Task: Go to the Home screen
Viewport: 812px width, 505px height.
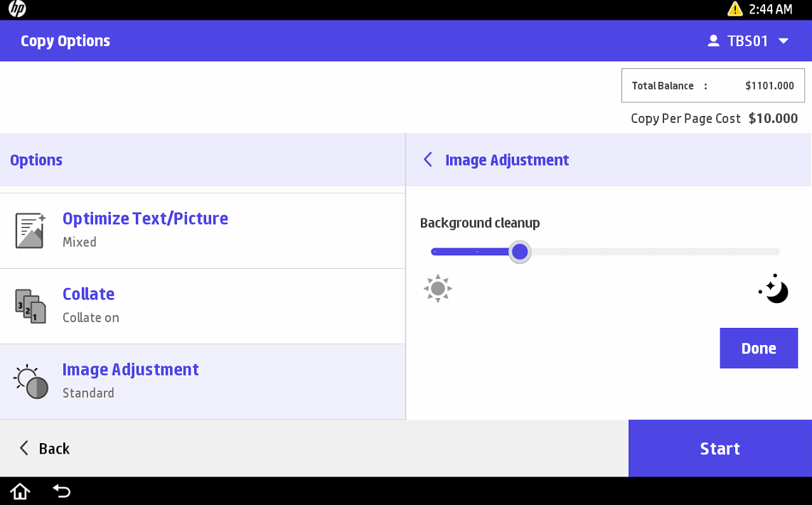Action: pos(20,491)
